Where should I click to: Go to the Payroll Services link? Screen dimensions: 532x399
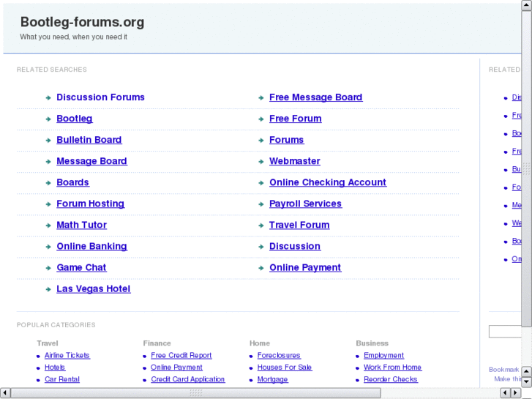pyautogui.click(x=305, y=204)
